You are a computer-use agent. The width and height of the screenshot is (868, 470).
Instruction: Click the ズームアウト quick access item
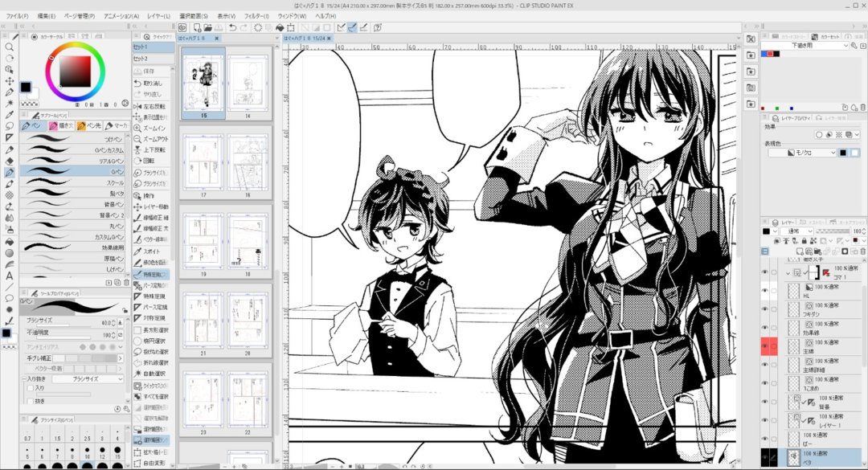(151, 139)
